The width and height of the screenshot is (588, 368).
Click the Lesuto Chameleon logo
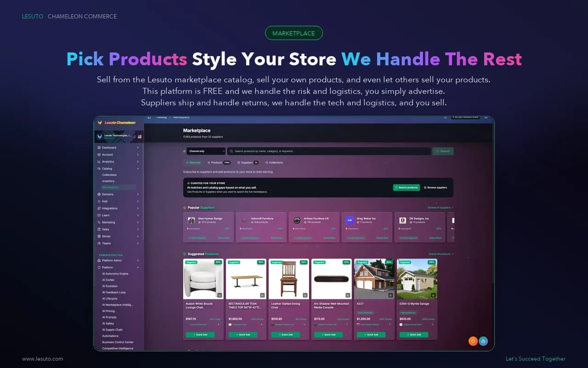coord(116,122)
